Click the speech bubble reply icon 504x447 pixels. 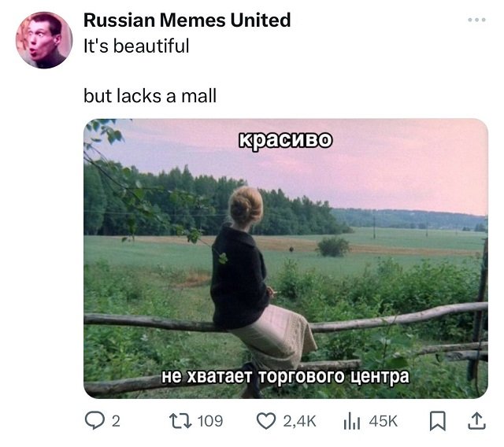[x=94, y=421]
